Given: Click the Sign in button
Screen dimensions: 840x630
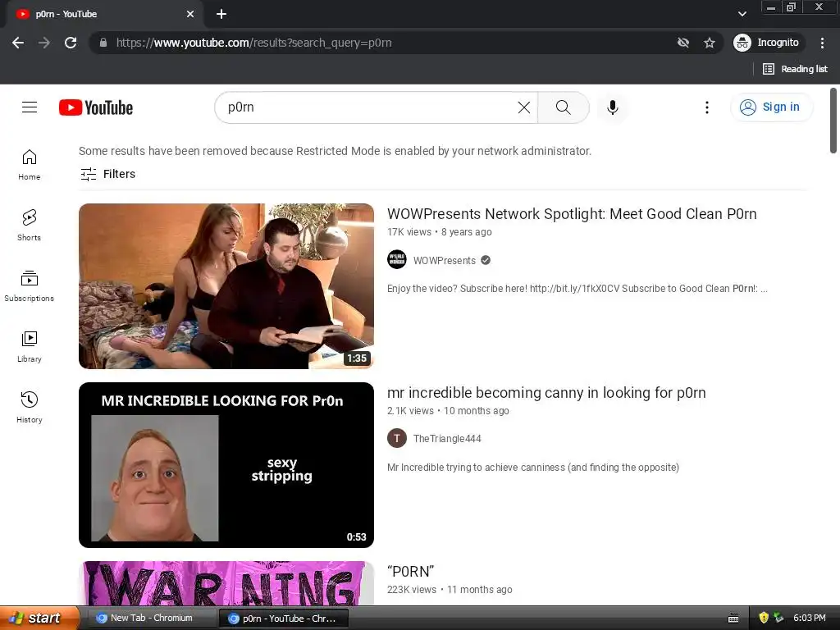Looking at the screenshot, I should [771, 107].
